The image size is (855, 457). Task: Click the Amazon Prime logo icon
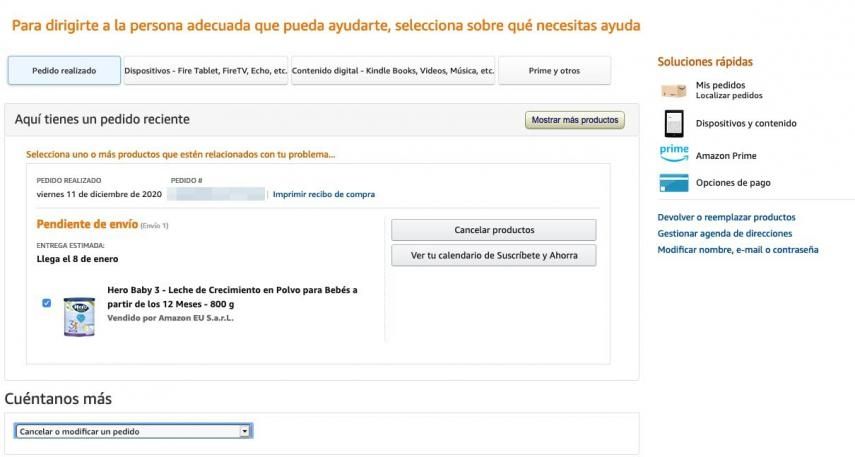coord(673,154)
